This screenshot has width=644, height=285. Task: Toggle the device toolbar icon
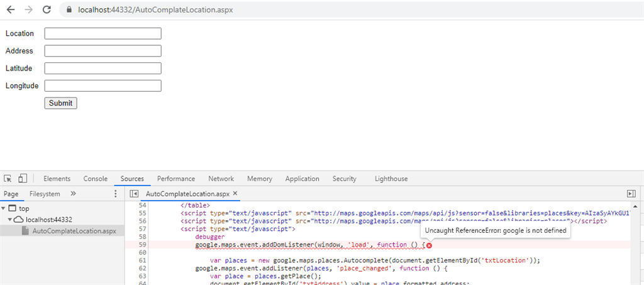click(23, 179)
